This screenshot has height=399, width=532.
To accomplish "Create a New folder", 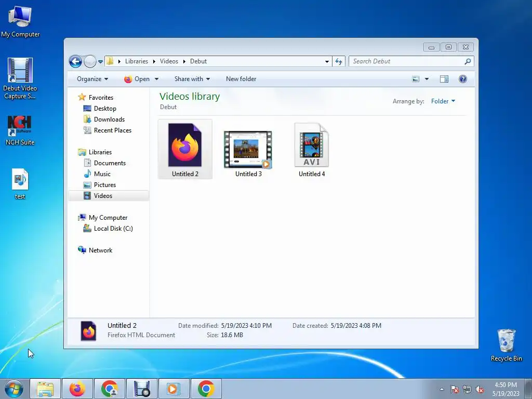I will (241, 79).
